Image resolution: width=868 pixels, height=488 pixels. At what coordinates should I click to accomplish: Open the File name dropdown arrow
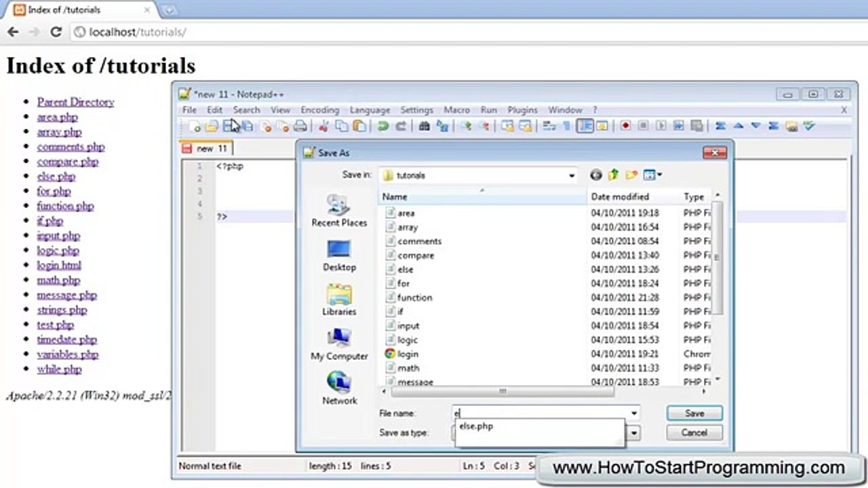[634, 413]
